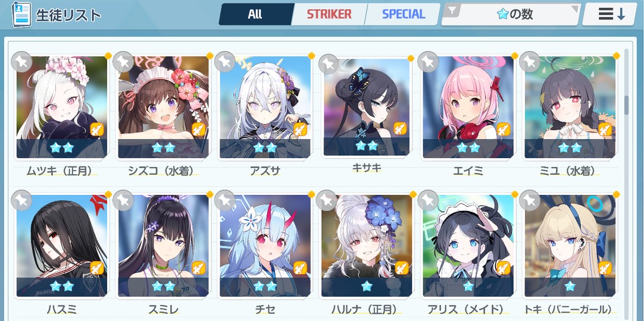Click the pin icon on トキ（バニーガール）
Screen dimensions: 644x321
coord(529,200)
